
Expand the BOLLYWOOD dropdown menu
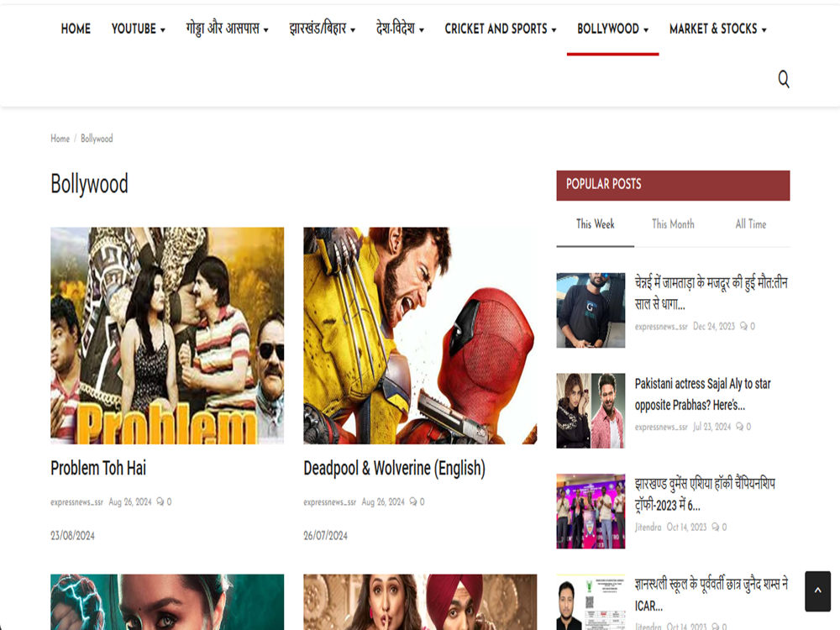point(613,29)
